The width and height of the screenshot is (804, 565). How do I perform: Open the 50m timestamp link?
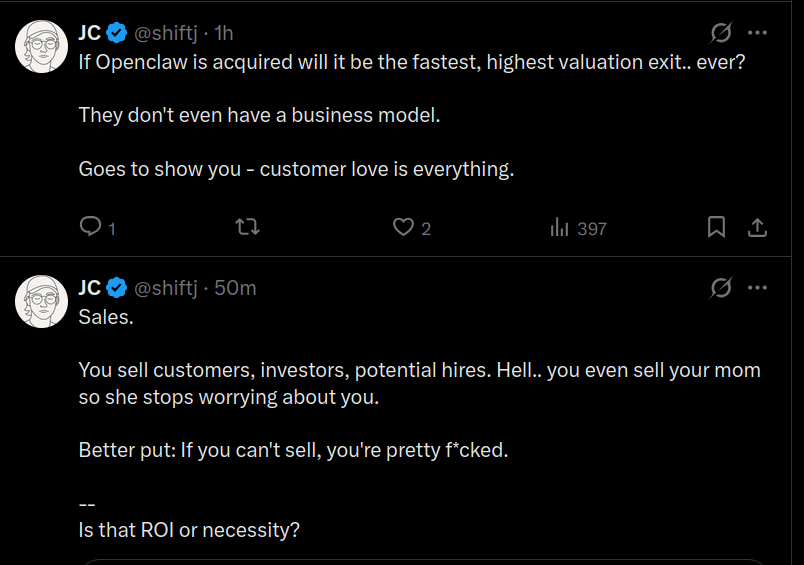tap(235, 288)
